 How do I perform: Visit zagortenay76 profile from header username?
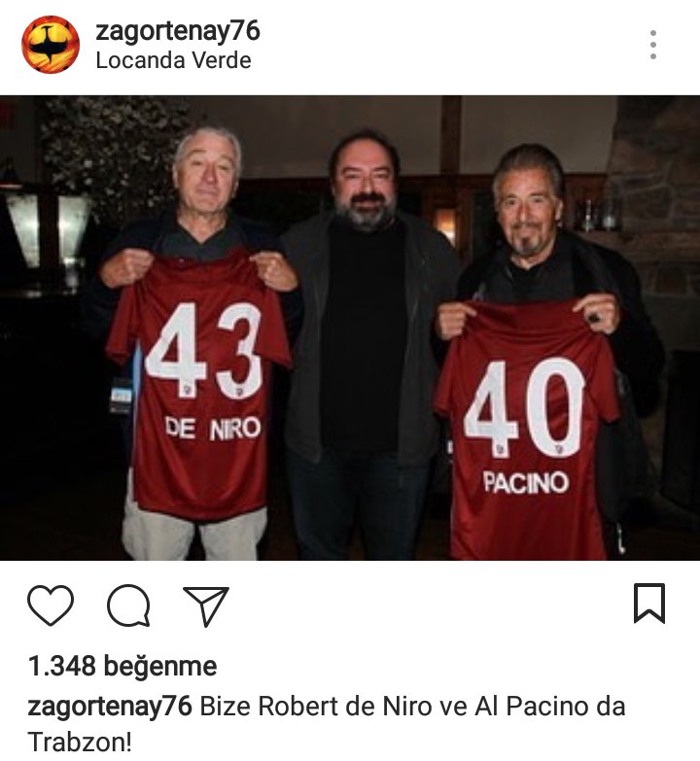pyautogui.click(x=178, y=31)
